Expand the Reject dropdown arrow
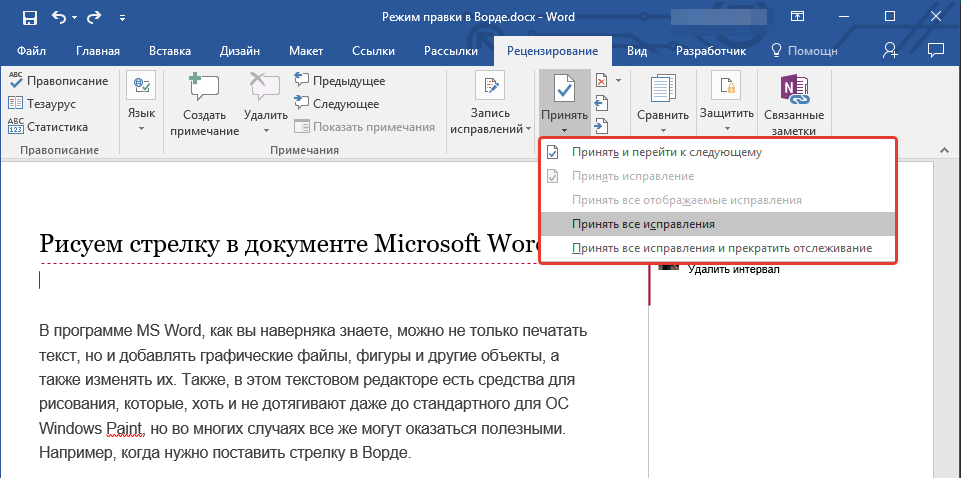 (618, 80)
